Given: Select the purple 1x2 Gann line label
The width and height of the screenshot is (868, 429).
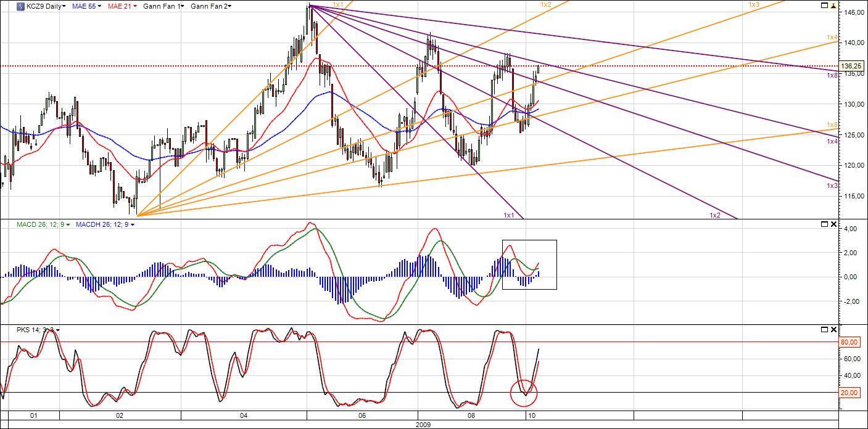Looking at the screenshot, I should [715, 215].
